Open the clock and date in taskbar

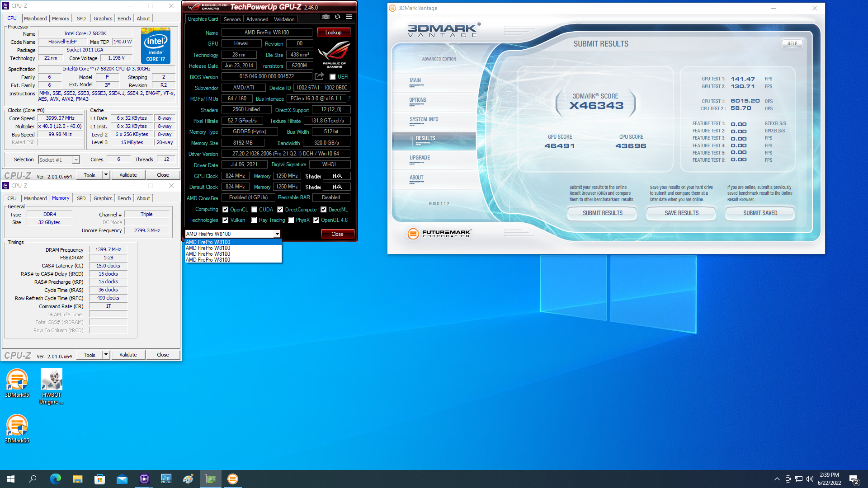[x=829, y=479]
